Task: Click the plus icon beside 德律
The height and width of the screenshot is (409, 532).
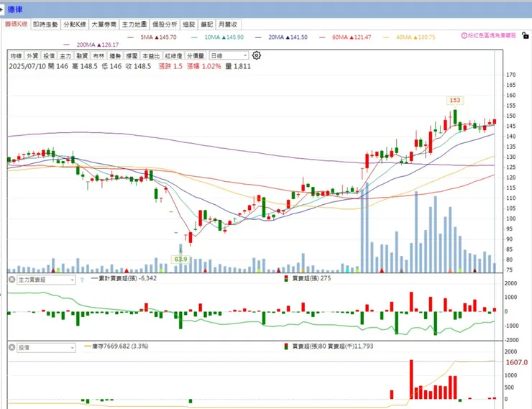Action: (x=1, y=9)
